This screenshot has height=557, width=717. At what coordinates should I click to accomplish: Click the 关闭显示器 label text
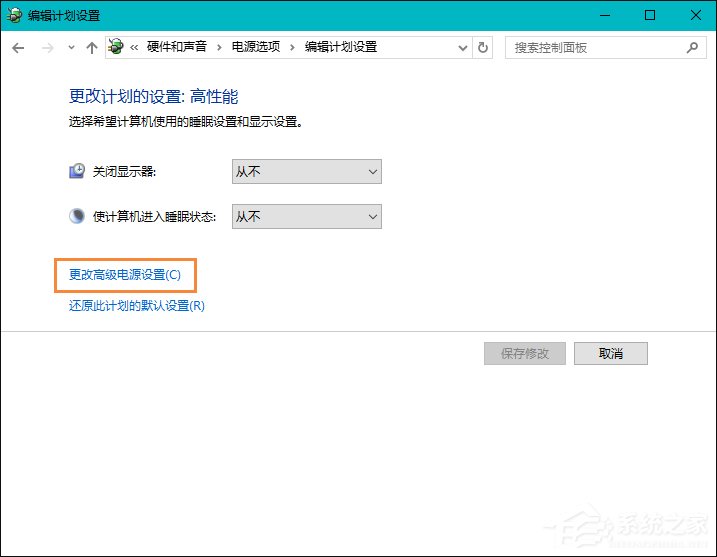124,171
